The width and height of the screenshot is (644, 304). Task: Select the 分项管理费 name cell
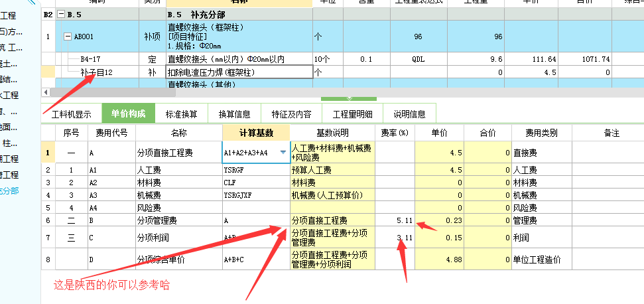(x=179, y=220)
